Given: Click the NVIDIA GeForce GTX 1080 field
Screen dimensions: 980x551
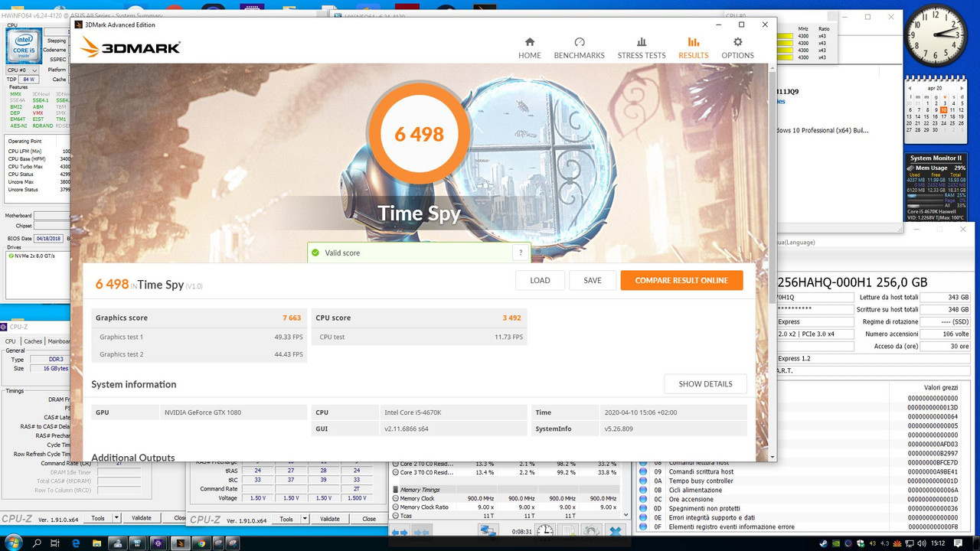Looking at the screenshot, I should pos(234,412).
